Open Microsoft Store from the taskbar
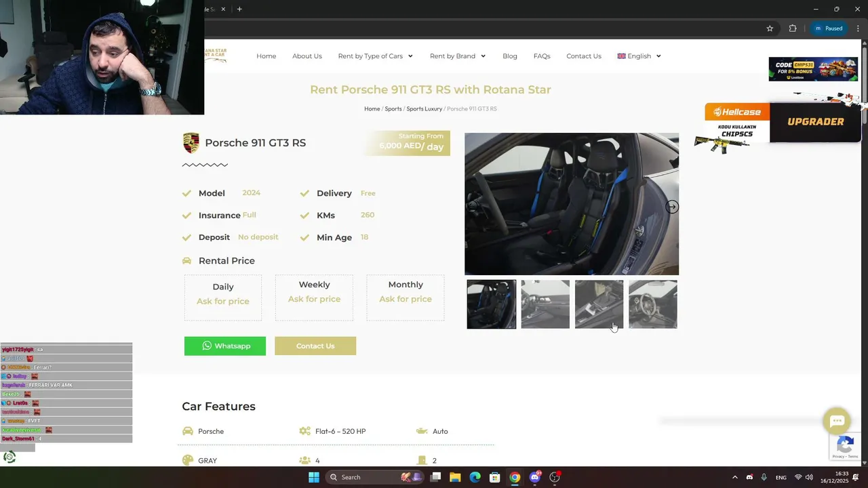868x488 pixels. tap(495, 477)
